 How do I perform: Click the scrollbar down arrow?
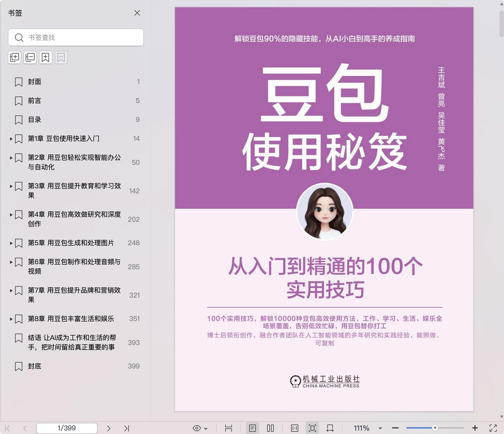[x=501, y=417]
